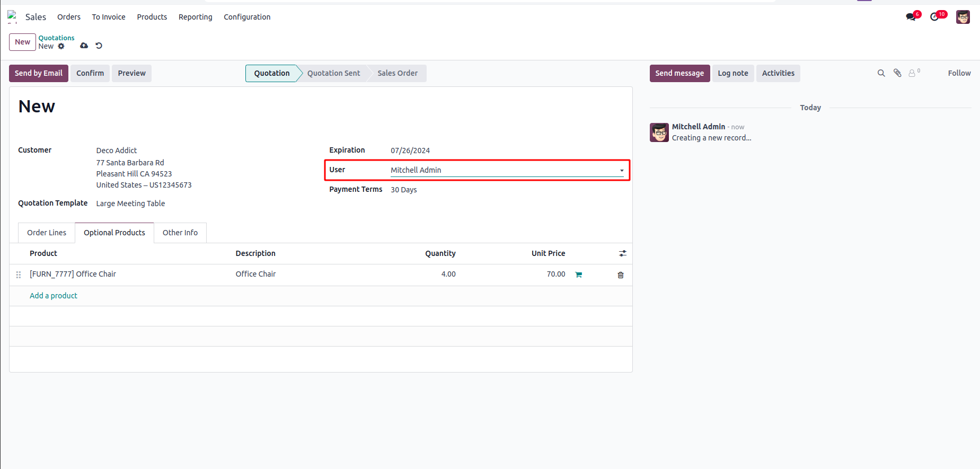Click the Send by Email button

[x=38, y=73]
